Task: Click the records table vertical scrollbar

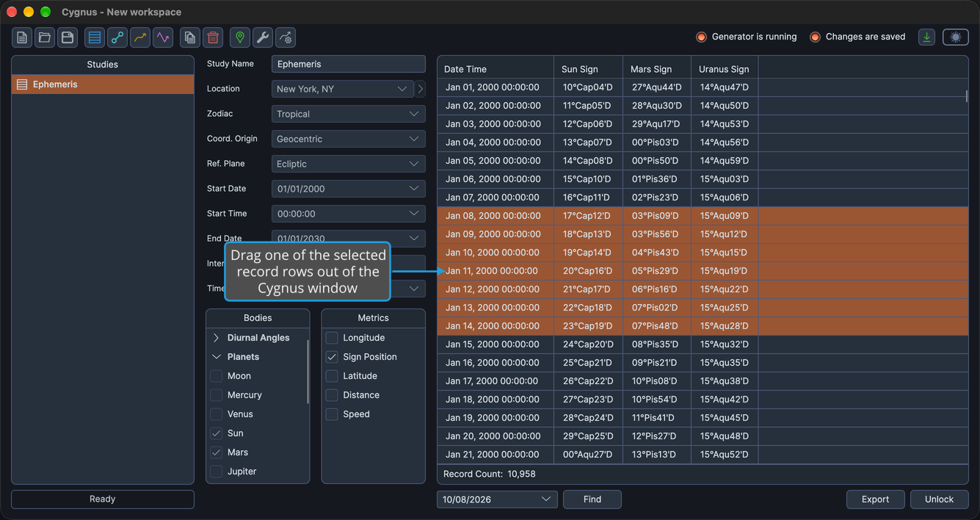Action: coord(967,96)
